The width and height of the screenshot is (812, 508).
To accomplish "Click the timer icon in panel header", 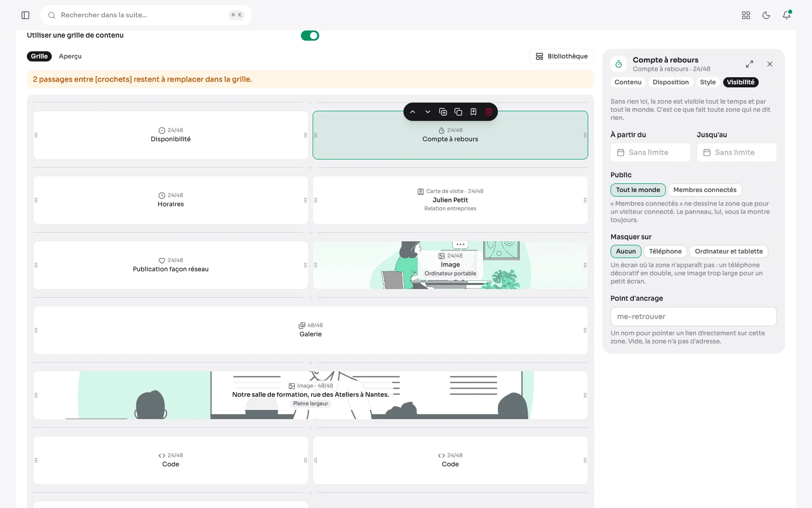I will point(619,64).
